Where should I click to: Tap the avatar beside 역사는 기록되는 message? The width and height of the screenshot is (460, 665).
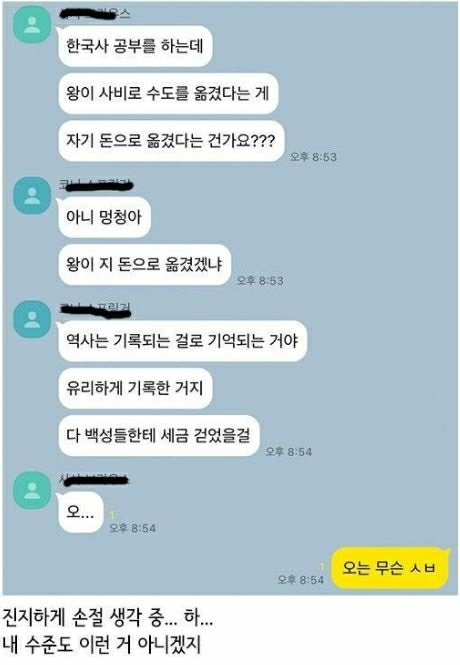(x=32, y=319)
